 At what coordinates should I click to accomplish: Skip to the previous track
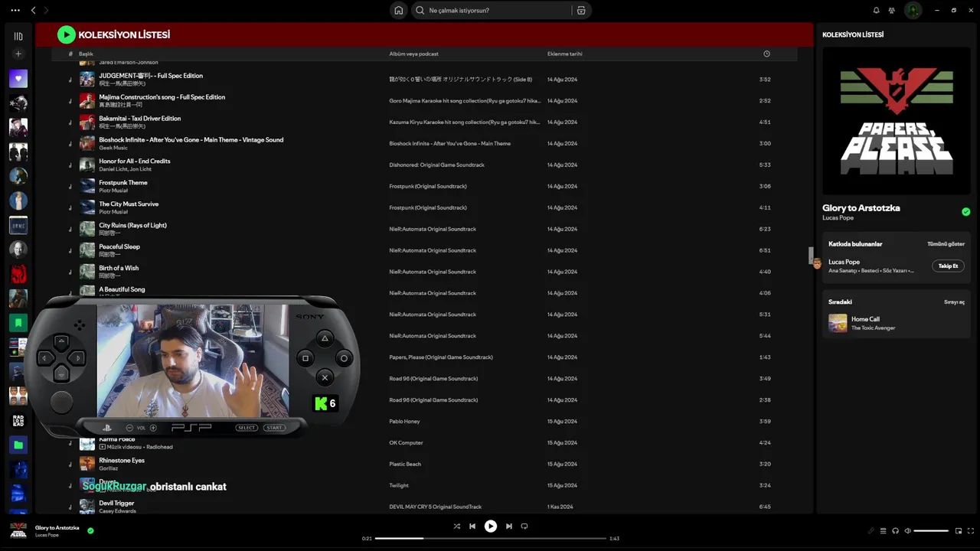click(472, 527)
